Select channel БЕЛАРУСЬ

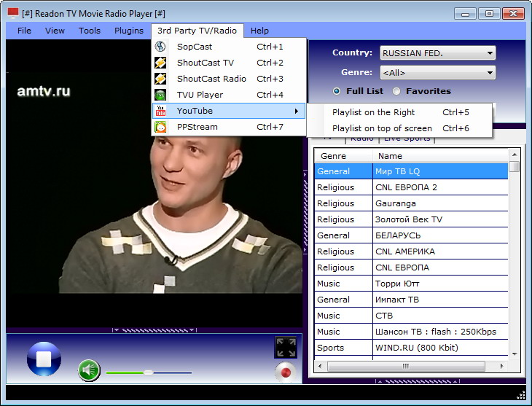(x=411, y=235)
